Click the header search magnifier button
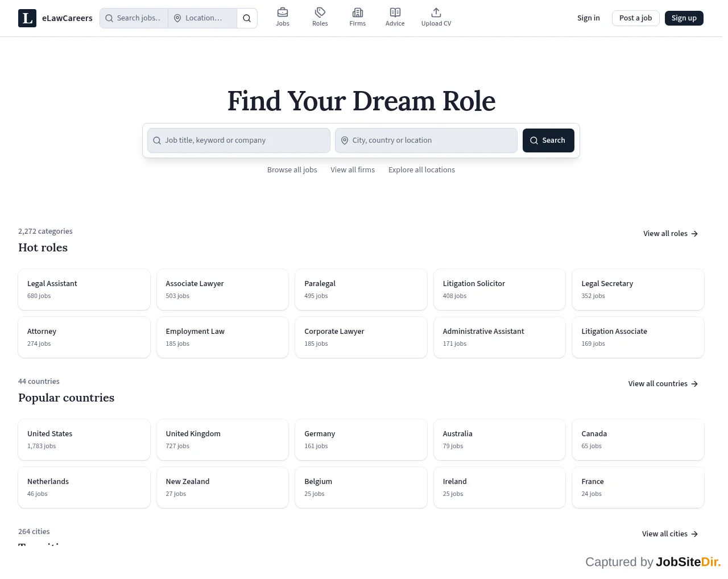Viewport: 728px width, 579px height. (247, 18)
